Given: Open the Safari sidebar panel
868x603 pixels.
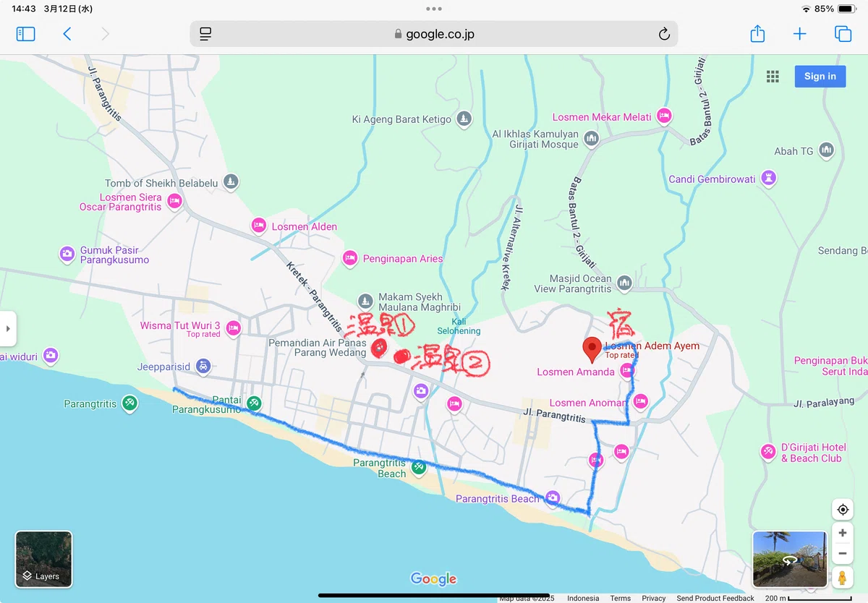Looking at the screenshot, I should coord(25,34).
